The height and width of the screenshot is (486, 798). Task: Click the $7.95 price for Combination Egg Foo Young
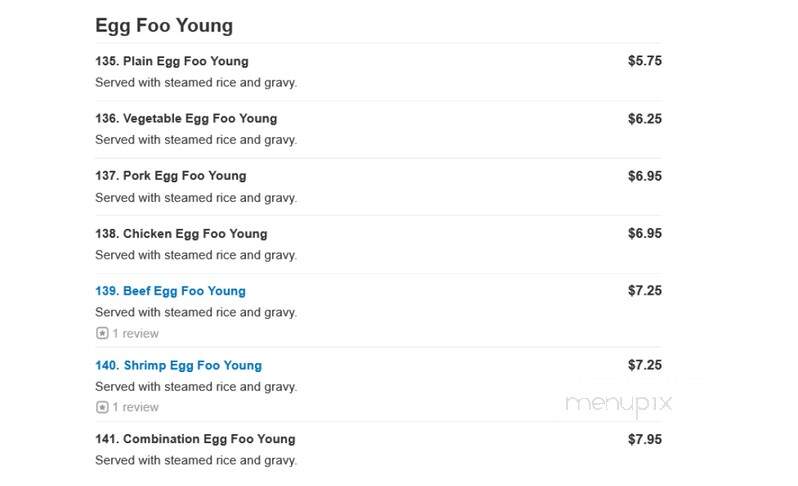645,440
